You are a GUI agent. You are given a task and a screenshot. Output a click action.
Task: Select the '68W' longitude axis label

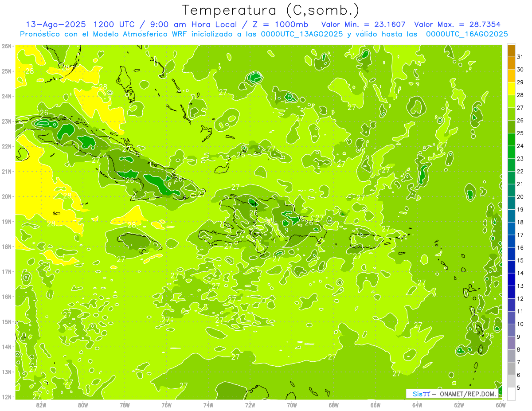pyautogui.click(x=333, y=405)
